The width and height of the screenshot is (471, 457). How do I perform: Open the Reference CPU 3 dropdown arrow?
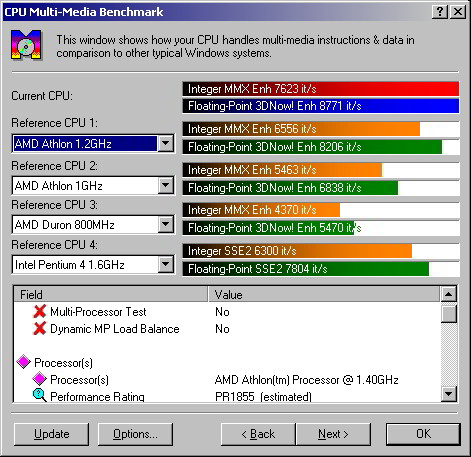(166, 224)
